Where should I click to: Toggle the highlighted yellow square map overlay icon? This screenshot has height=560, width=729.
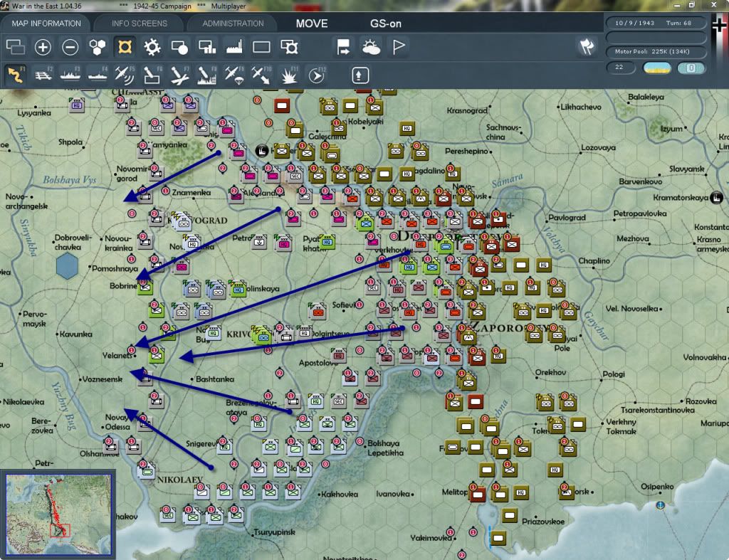[125, 47]
